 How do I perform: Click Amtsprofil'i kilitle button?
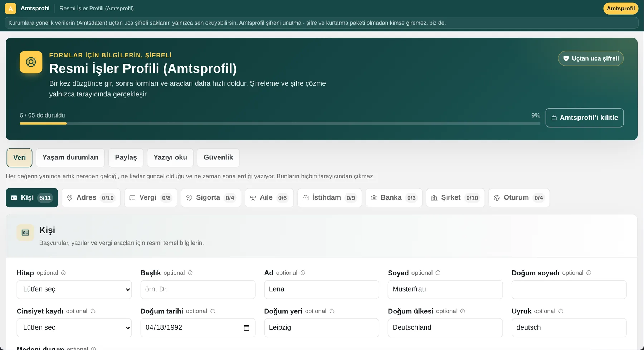[585, 118]
